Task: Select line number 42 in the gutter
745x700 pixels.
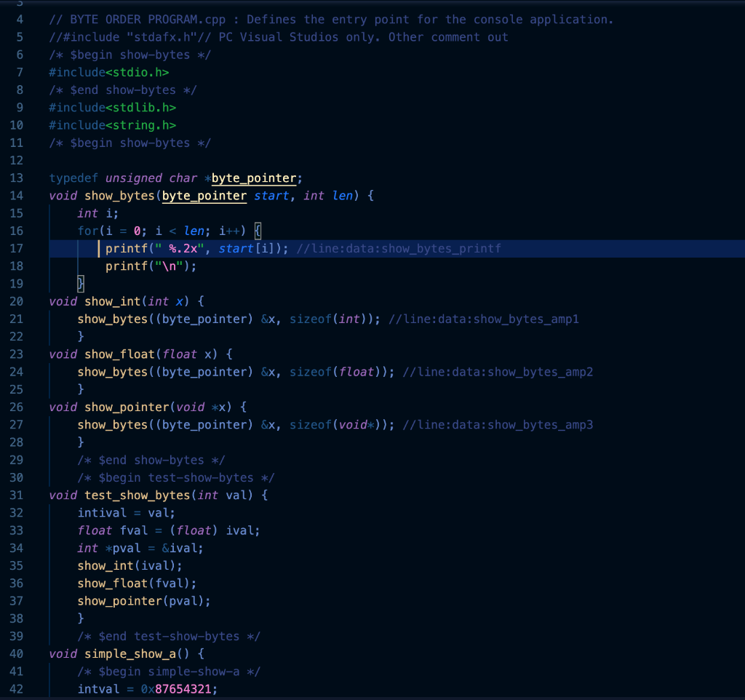Action: (x=16, y=688)
